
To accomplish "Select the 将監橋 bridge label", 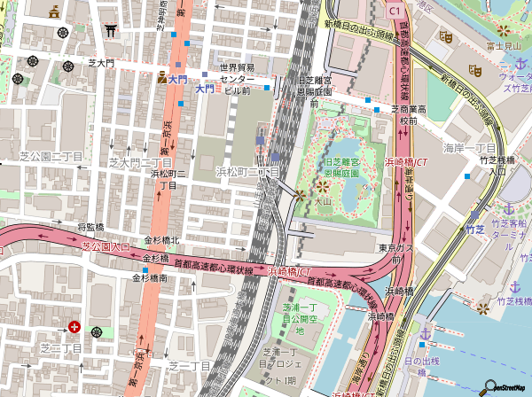I will (x=90, y=227).
